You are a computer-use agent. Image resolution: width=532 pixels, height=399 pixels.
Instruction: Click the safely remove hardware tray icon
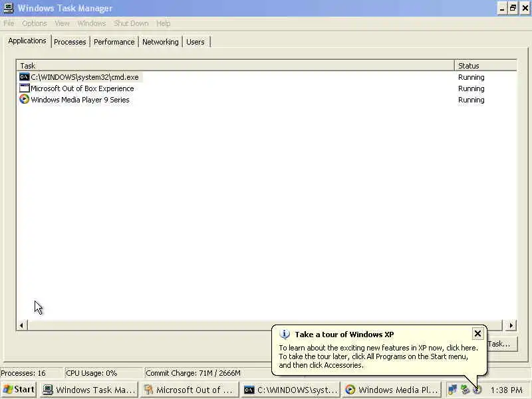(x=465, y=390)
